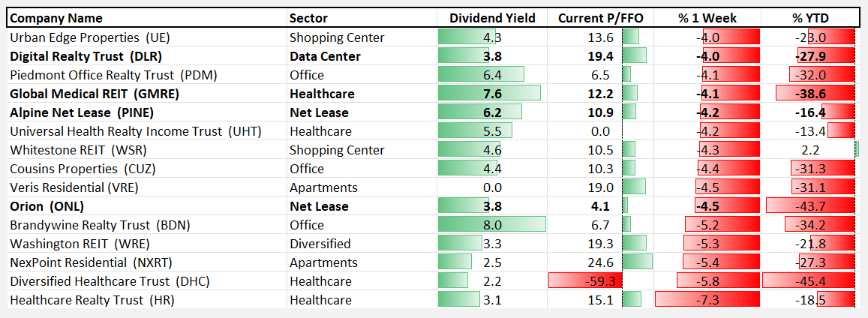Screen dimensions: 868x318
Task: Click the Dividend Yield header cell
Action: coord(492,18)
